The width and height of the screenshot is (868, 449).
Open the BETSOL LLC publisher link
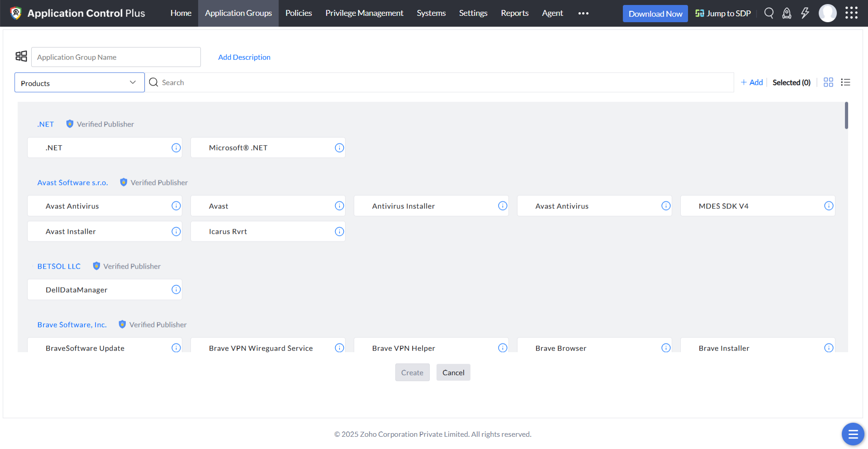(59, 266)
